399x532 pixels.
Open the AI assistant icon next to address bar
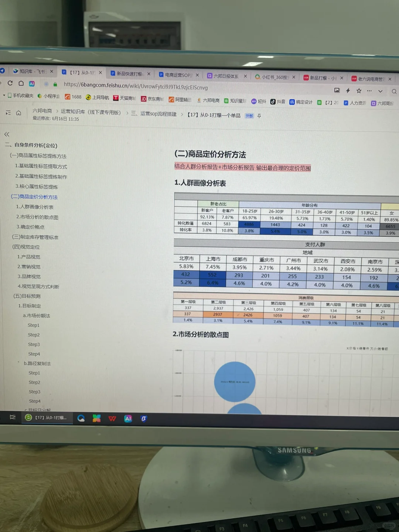point(32,83)
